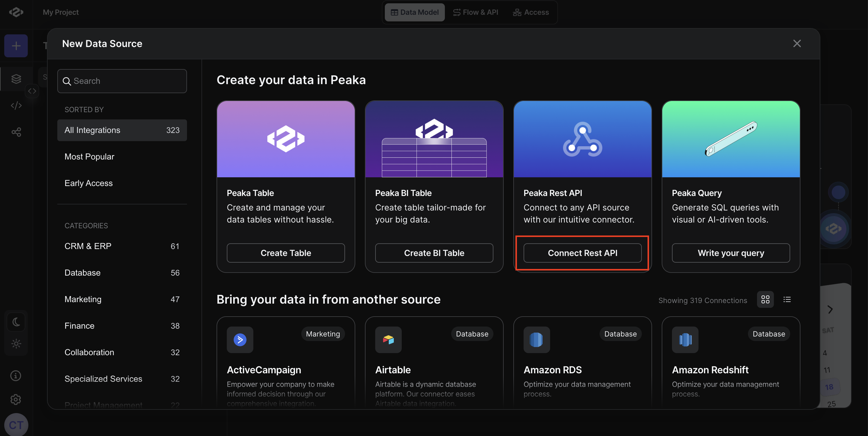Click the Create Table button
This screenshot has height=436, width=868.
[x=286, y=253]
